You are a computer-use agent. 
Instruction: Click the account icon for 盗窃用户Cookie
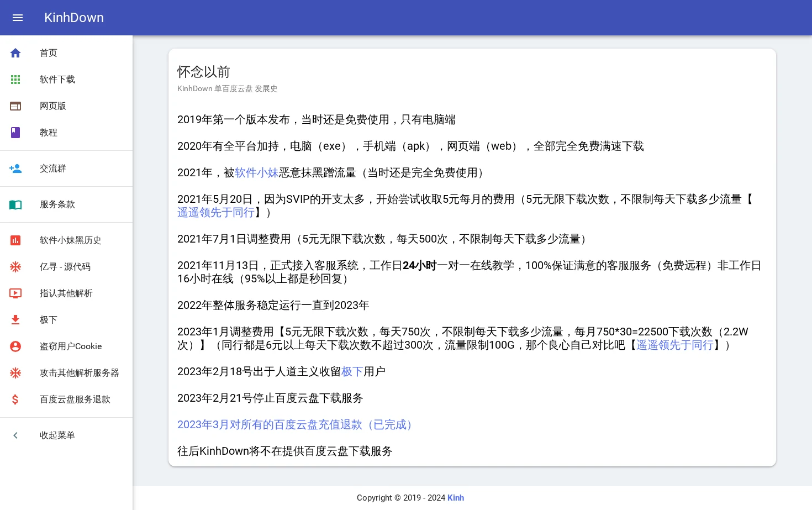tap(15, 346)
